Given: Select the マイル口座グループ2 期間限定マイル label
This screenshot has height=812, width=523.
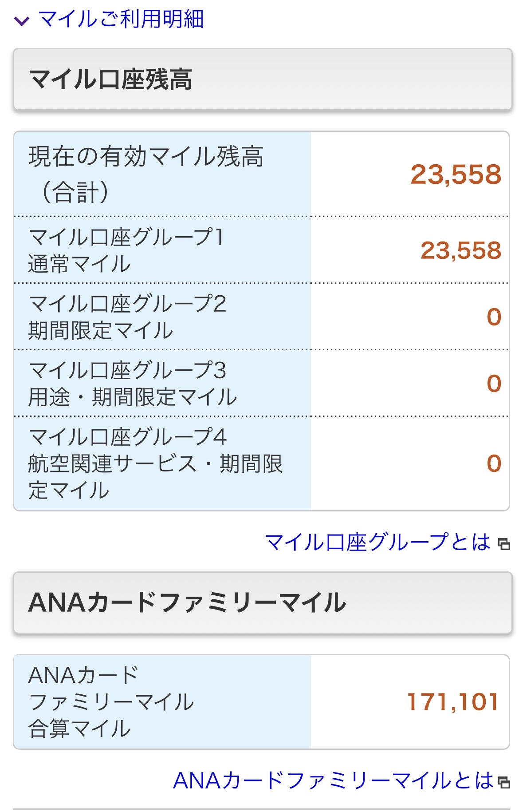Looking at the screenshot, I should (127, 317).
